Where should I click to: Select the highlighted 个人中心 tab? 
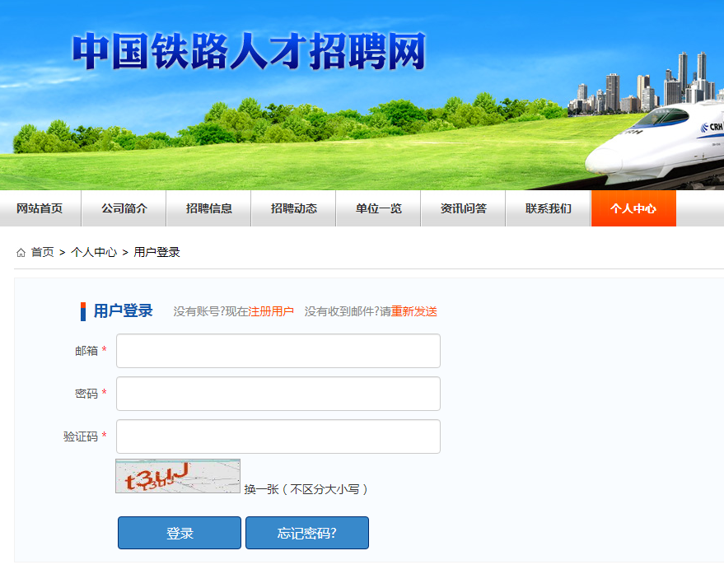tap(633, 208)
